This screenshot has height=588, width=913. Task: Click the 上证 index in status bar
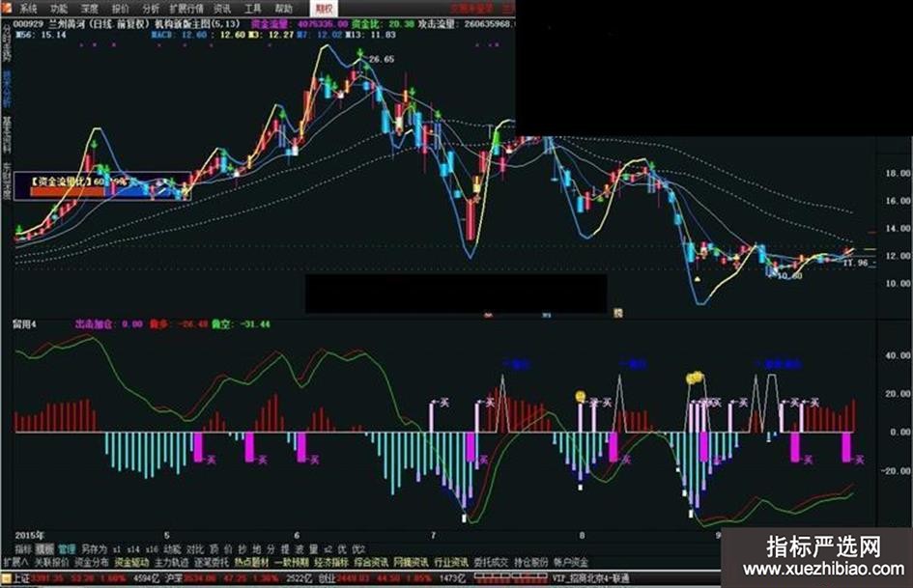point(21,578)
